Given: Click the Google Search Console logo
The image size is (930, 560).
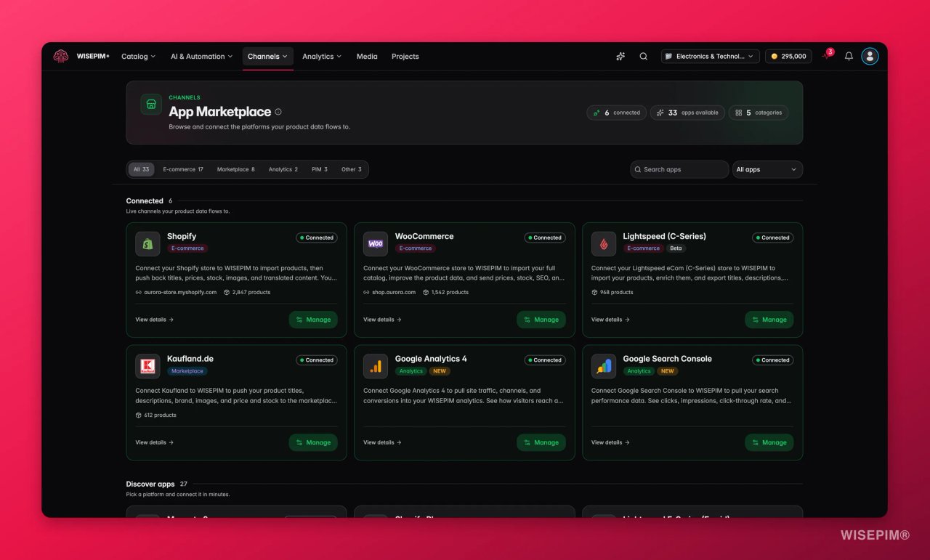Looking at the screenshot, I should click(604, 366).
